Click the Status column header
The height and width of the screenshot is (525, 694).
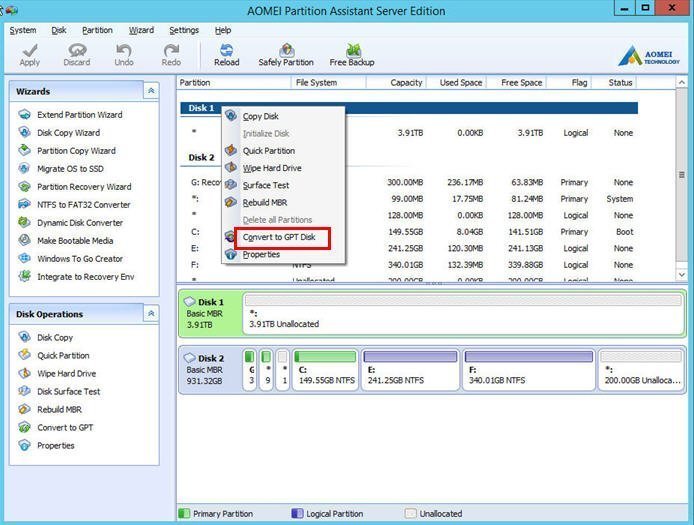point(614,83)
